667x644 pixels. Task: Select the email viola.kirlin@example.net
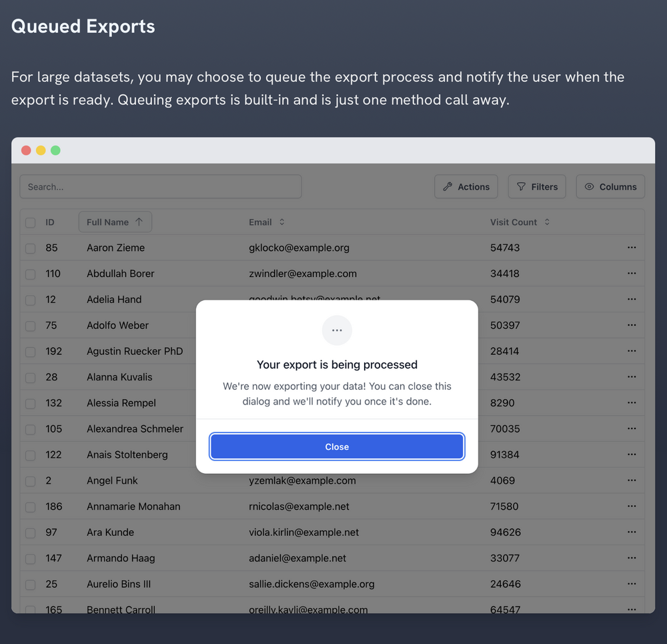[303, 533]
